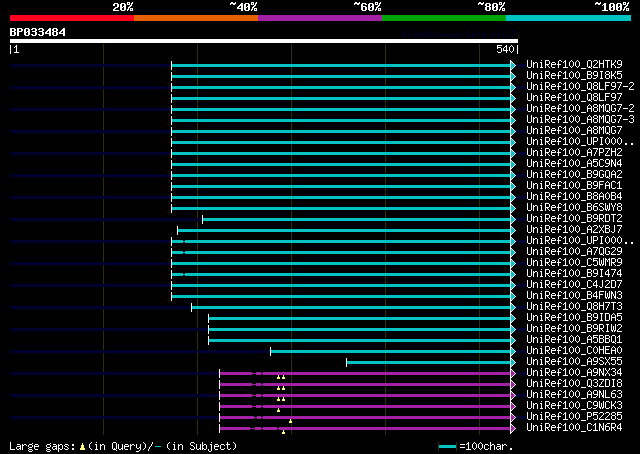Click the UniRef100_Q2HTK9 hit label
Image resolution: width=640 pixels, height=454 pixels.
pyautogui.click(x=574, y=64)
